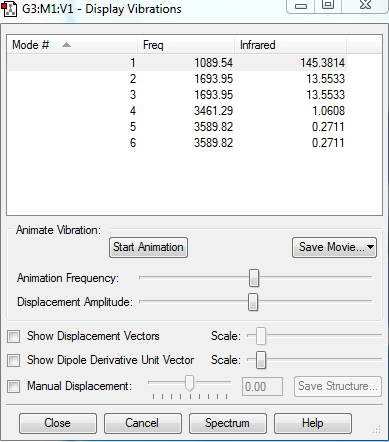Click the Mode # sort arrow
Screen dimensions: 389x442
coord(66,45)
